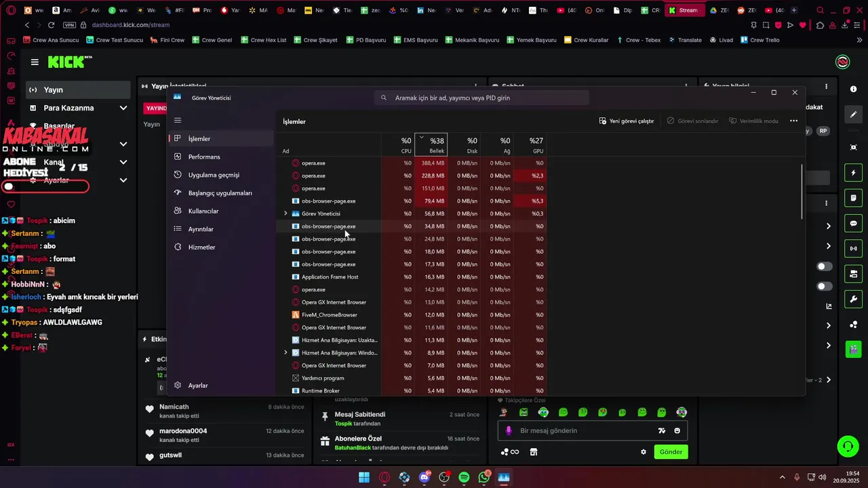The height and width of the screenshot is (488, 868).
Task: Focus the Task Manager search field
Action: pyautogui.click(x=481, y=98)
